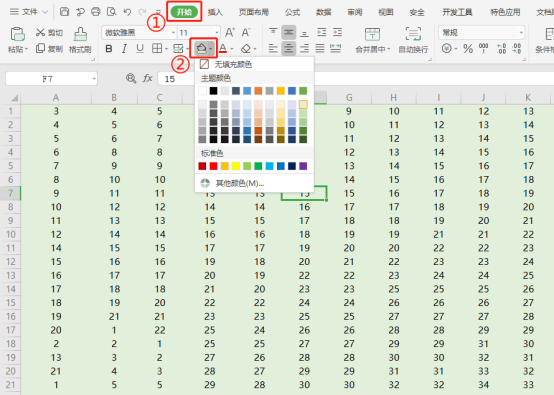Toggle italic formatting with I button
Image resolution: width=554 pixels, height=395 pixels.
click(124, 49)
